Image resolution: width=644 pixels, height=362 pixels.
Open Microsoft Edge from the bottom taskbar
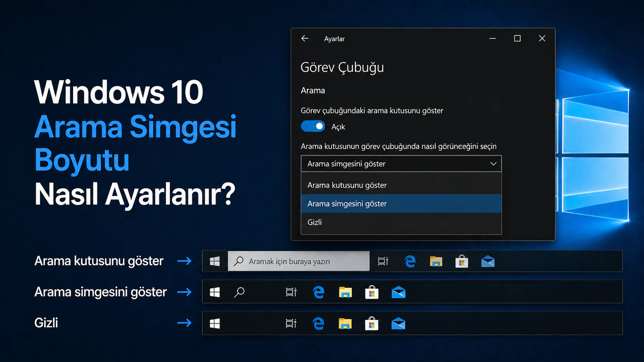pos(318,324)
